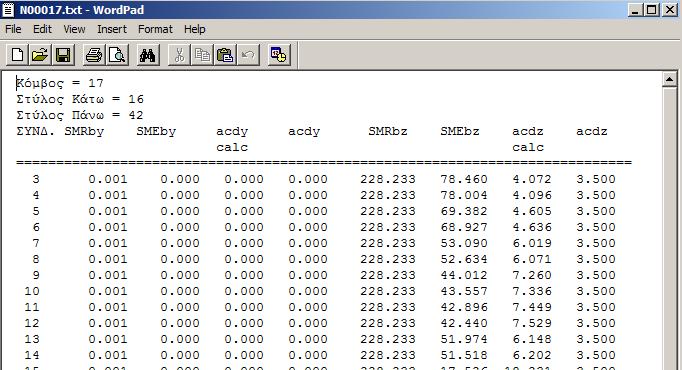Click the Paste clipboard icon
The width and height of the screenshot is (682, 370).
pyautogui.click(x=225, y=55)
